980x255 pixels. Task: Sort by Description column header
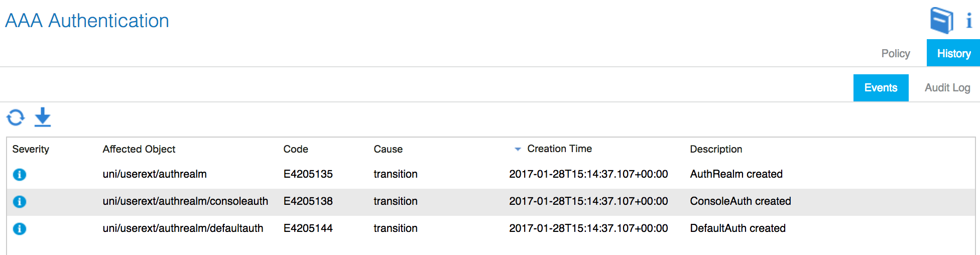[716, 149]
